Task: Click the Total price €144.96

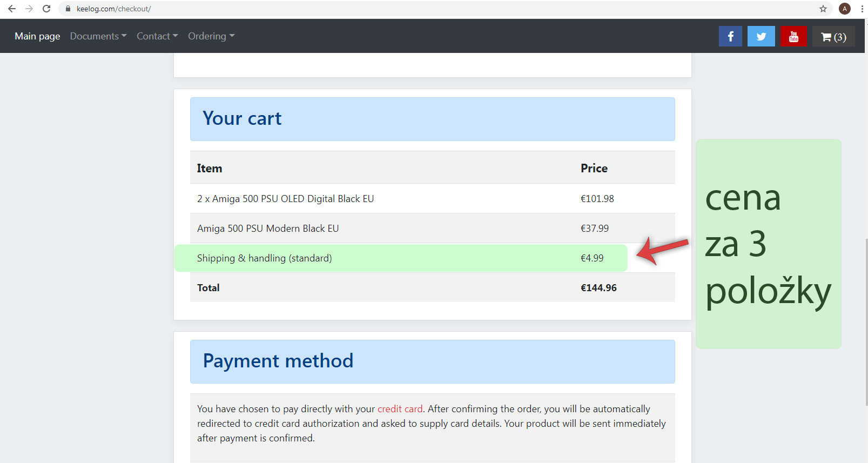Action: click(x=598, y=288)
